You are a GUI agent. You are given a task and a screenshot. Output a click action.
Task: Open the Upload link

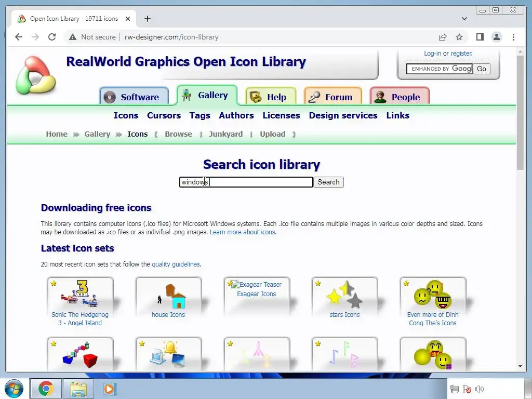pos(272,134)
